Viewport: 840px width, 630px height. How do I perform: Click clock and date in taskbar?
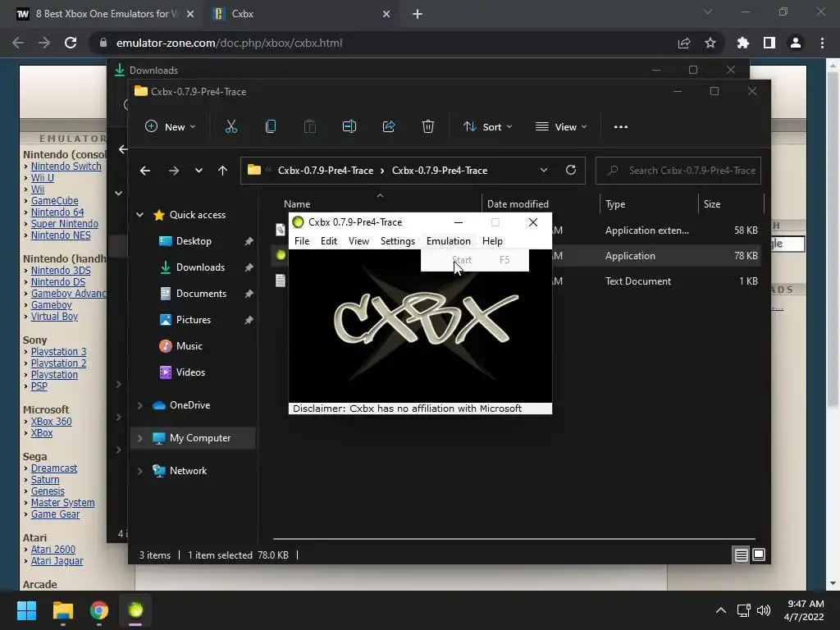(x=804, y=610)
